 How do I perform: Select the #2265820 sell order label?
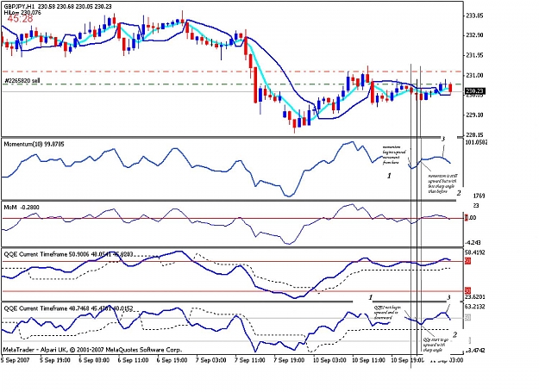(x=22, y=81)
